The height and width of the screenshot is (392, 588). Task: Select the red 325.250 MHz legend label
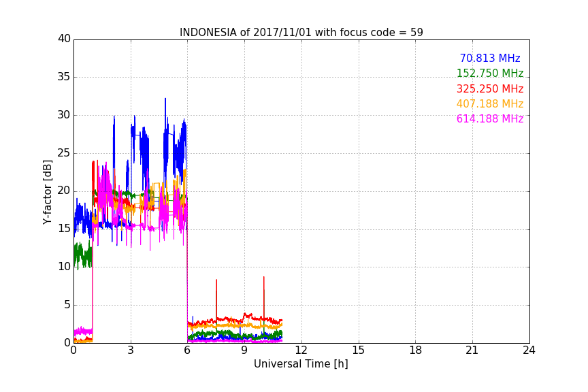(490, 88)
